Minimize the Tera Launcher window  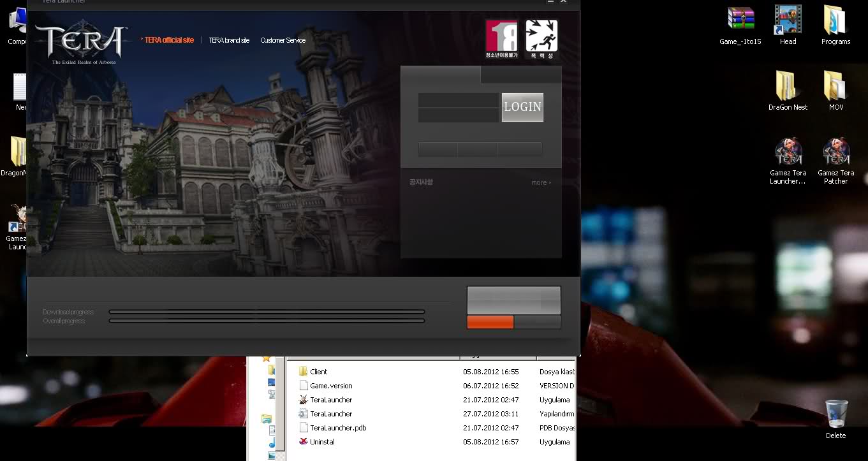coord(551,2)
